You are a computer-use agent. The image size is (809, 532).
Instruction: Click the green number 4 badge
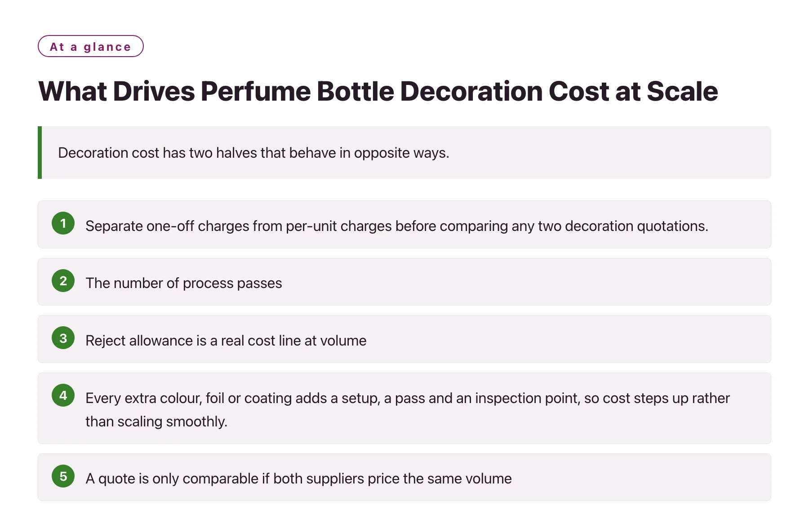(63, 395)
